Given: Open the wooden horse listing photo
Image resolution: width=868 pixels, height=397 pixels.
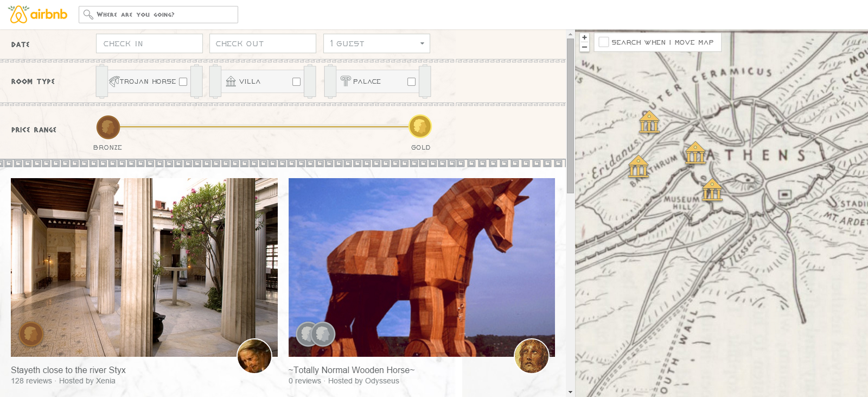Looking at the screenshot, I should click(422, 267).
